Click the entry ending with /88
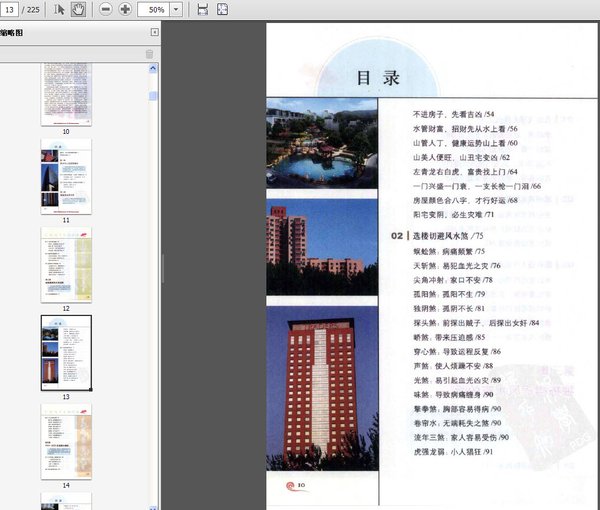This screenshot has width=600, height=510. [453, 366]
